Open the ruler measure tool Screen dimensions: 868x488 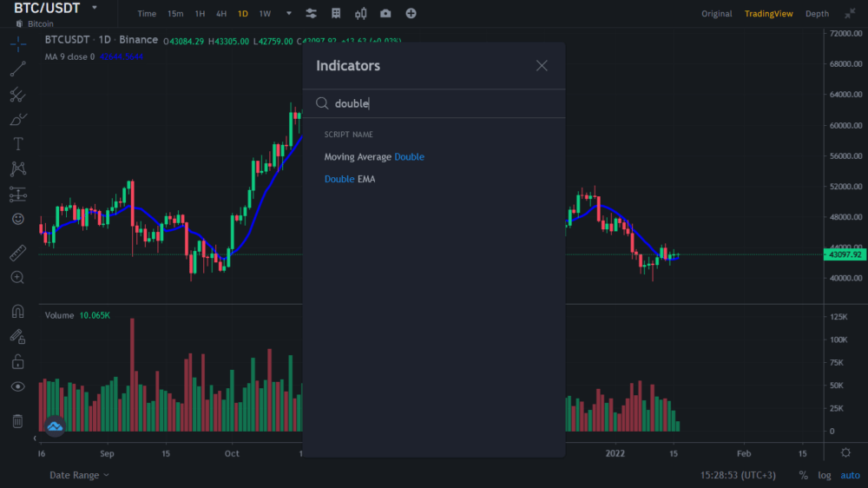17,254
